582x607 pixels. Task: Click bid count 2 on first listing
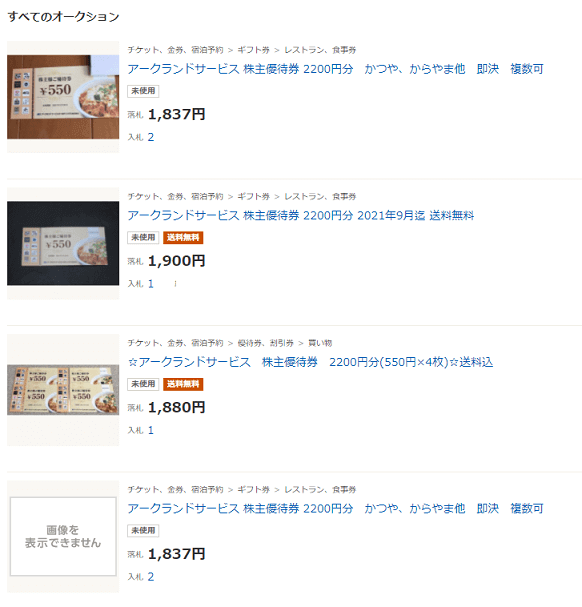coord(151,137)
